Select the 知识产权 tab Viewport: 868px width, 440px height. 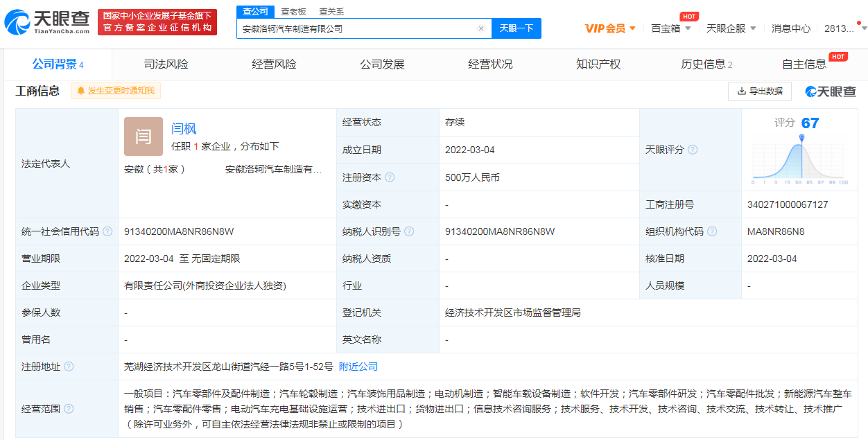598,64
